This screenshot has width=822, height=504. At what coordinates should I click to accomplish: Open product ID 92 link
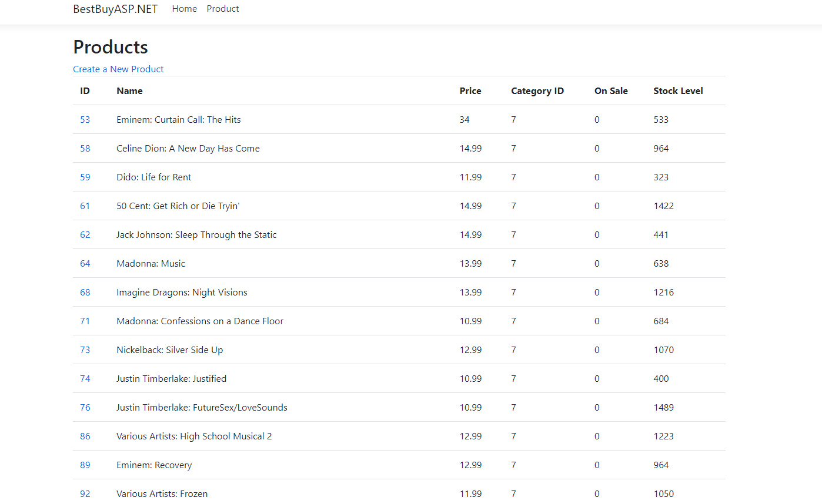85,494
